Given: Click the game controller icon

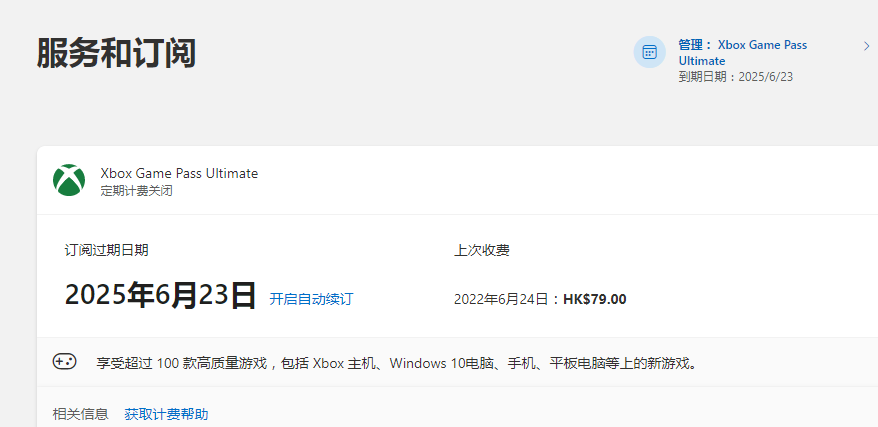Looking at the screenshot, I should coord(64,362).
